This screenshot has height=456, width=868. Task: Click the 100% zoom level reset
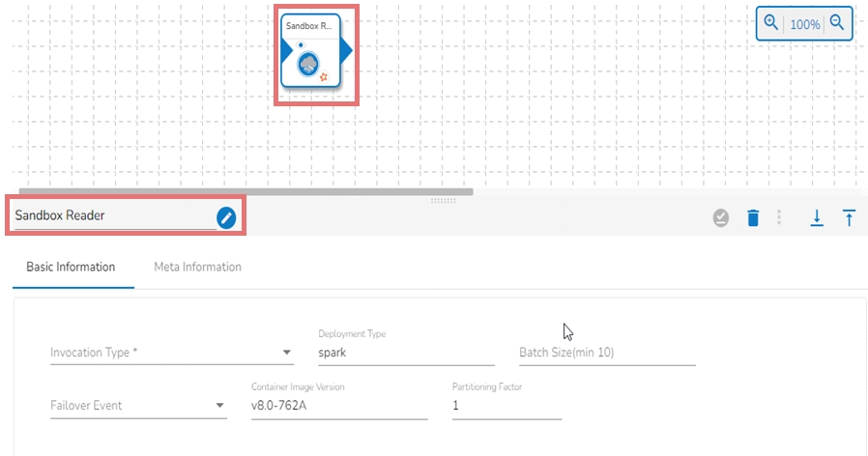pyautogui.click(x=804, y=24)
